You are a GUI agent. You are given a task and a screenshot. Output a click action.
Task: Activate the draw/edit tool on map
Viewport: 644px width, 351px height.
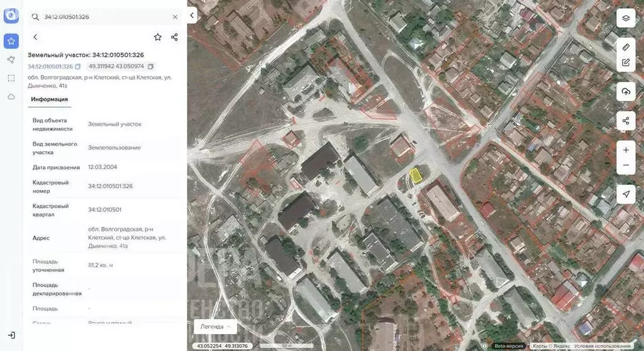(x=625, y=62)
